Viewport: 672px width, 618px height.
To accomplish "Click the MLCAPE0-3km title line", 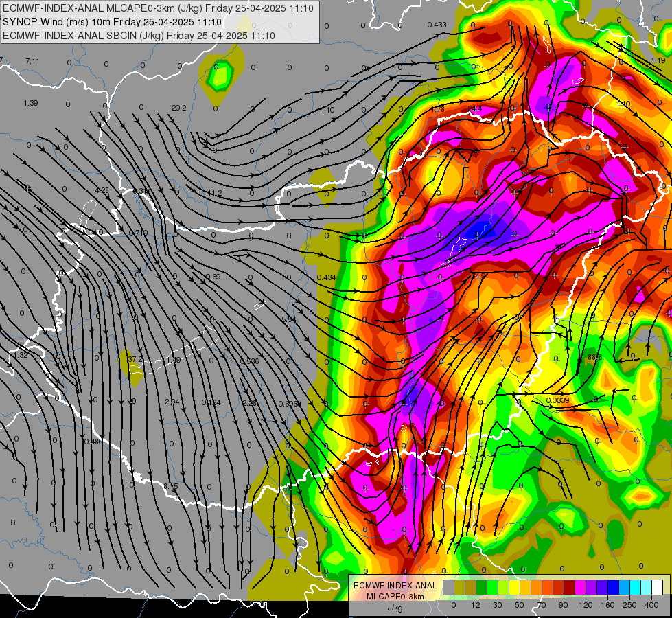I will (x=158, y=8).
